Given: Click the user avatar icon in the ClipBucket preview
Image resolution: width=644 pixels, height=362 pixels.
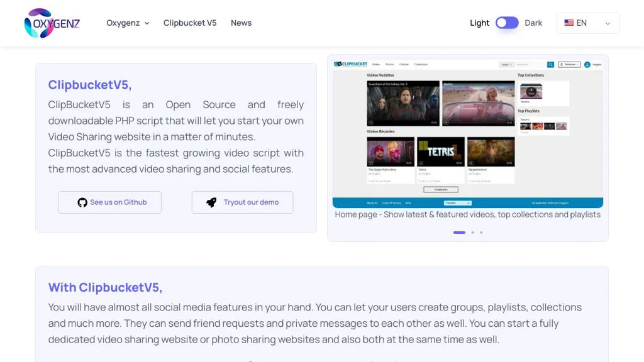Looking at the screenshot, I should pos(587,64).
